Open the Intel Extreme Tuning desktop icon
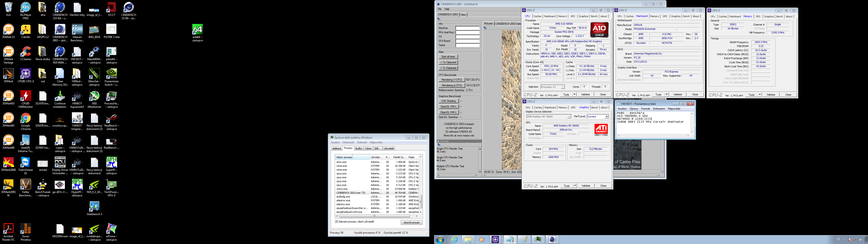The width and height of the screenshot is (868, 244). (x=26, y=144)
